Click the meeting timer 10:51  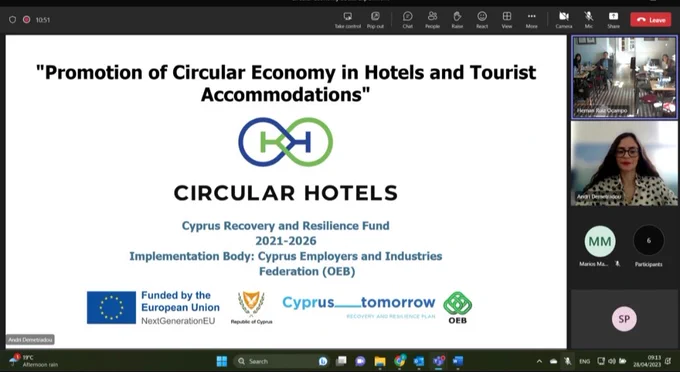pyautogui.click(x=42, y=20)
